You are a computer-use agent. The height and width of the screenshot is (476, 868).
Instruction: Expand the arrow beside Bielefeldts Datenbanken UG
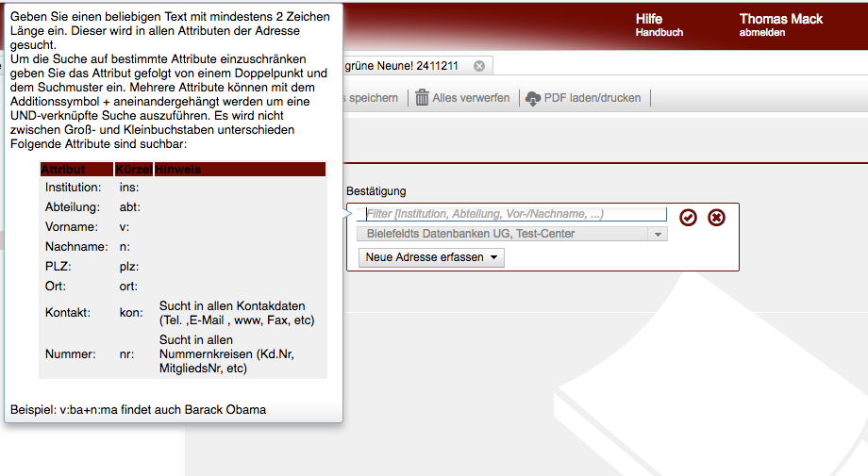tap(658, 234)
